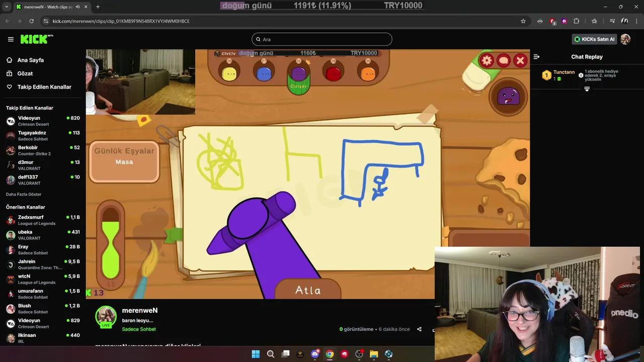Open File Explorer from the taskbar
Screen dimensions: 644x362
pos(374,354)
